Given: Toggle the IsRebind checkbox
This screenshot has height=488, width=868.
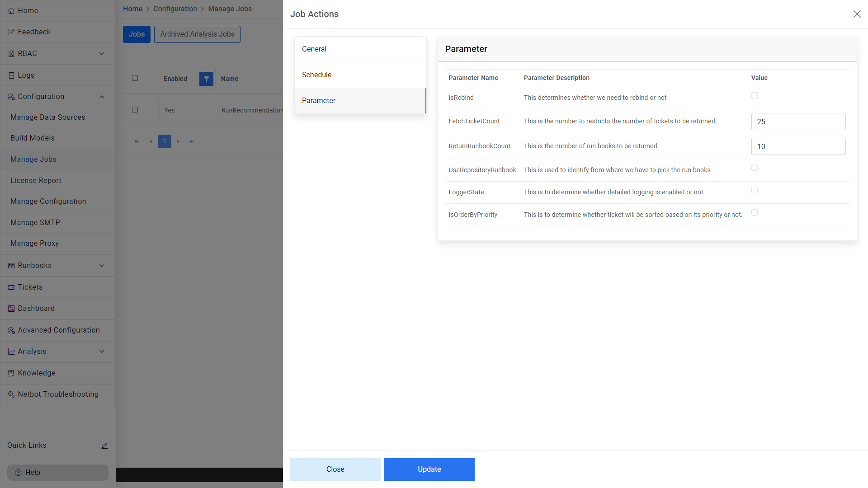Looking at the screenshot, I should coord(755,96).
